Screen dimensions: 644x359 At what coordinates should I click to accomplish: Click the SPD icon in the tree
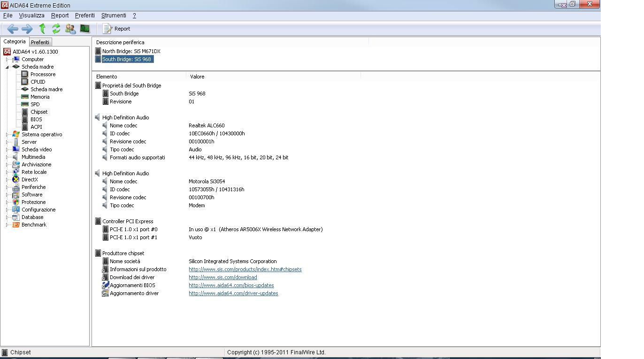[x=25, y=104]
